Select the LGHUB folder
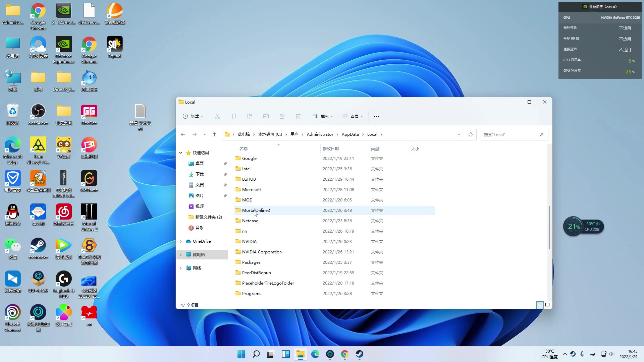 334,179
